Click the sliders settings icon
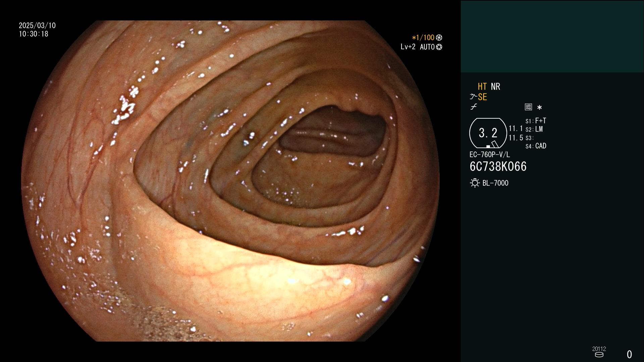 (x=528, y=107)
